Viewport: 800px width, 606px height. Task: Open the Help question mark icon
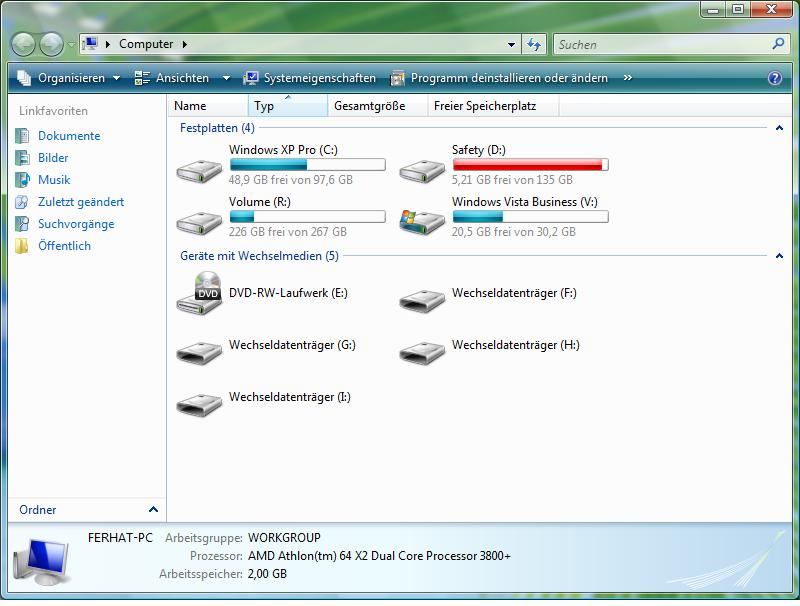click(774, 78)
